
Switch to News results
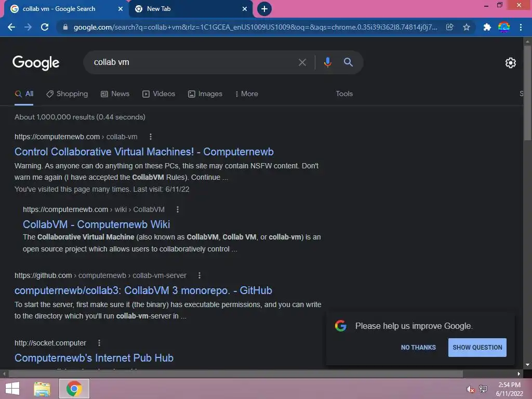click(115, 94)
